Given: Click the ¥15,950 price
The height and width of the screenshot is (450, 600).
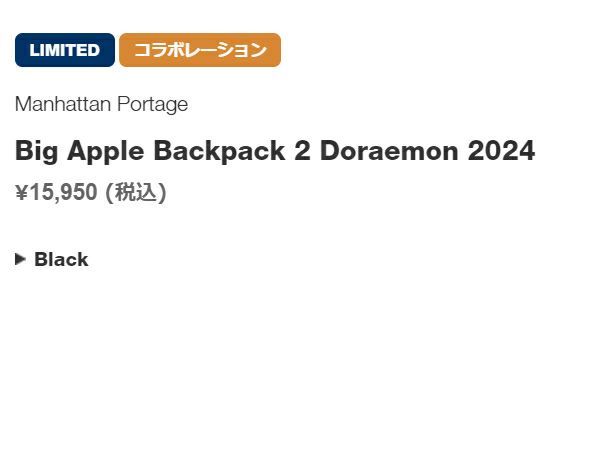Looking at the screenshot, I should (x=57, y=193).
